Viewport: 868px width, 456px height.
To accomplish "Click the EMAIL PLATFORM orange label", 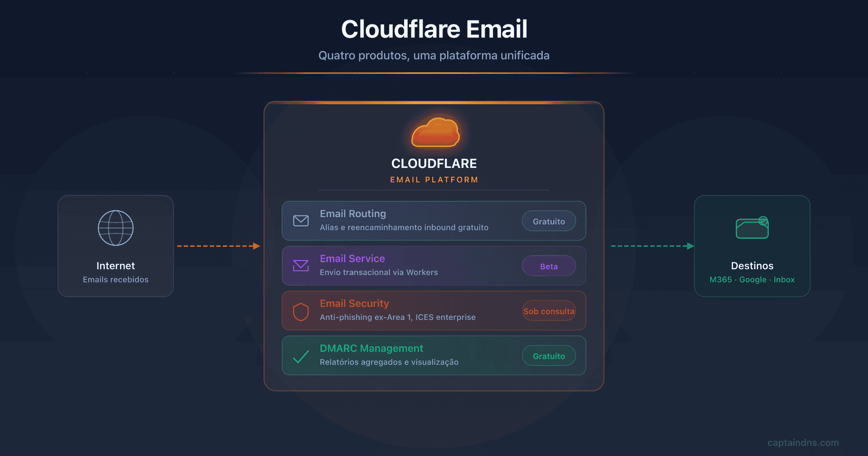I will tap(434, 180).
